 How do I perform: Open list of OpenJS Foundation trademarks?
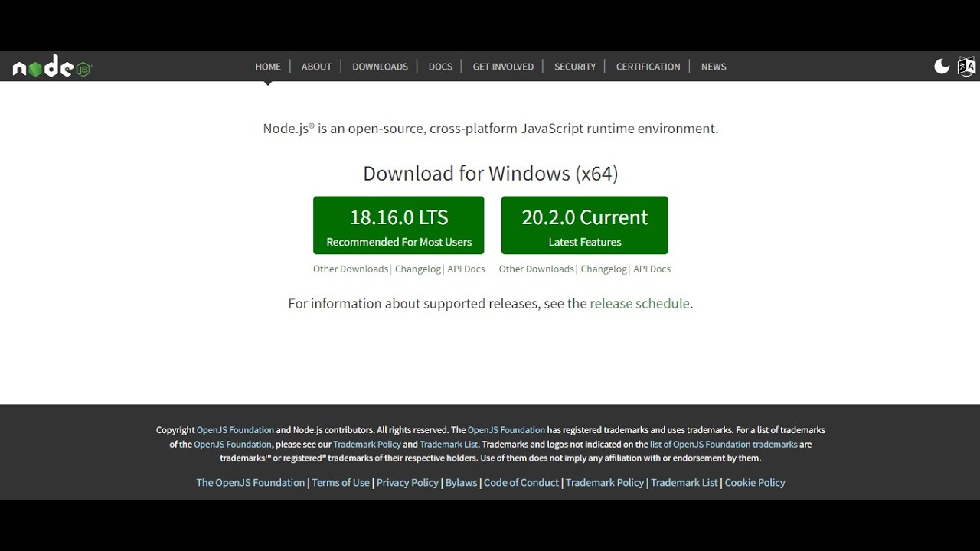click(x=724, y=444)
